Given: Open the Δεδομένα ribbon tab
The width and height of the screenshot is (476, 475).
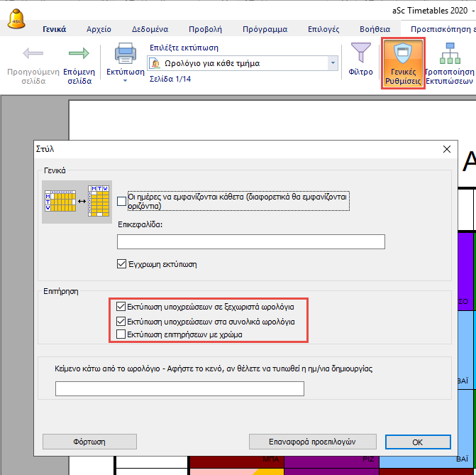Looking at the screenshot, I should click(x=150, y=29).
